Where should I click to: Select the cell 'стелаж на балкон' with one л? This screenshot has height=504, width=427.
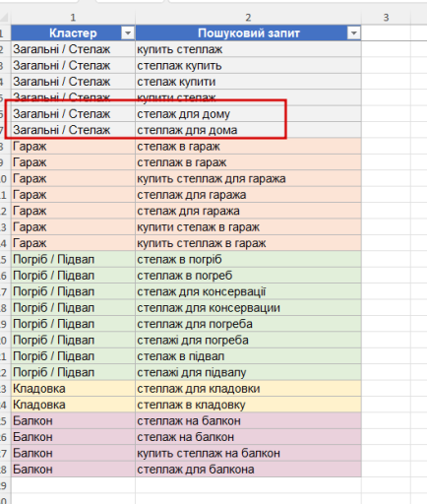point(248,437)
